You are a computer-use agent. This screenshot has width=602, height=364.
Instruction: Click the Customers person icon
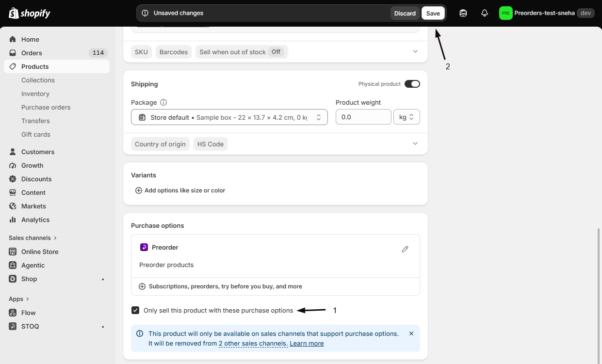click(13, 152)
